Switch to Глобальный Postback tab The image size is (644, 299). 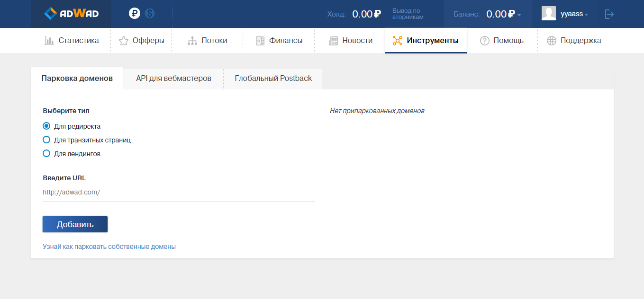tap(273, 79)
